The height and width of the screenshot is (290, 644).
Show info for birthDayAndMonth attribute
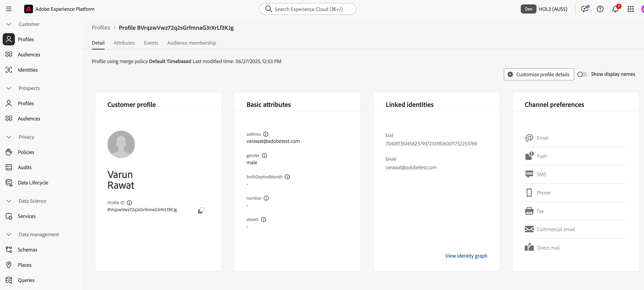(287, 177)
